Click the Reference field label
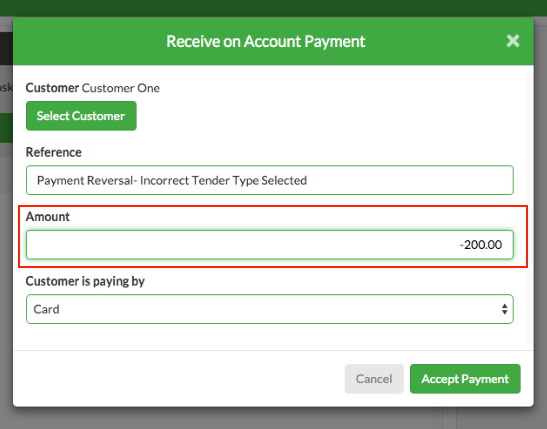Screen dimensions: 547x429 54,152
